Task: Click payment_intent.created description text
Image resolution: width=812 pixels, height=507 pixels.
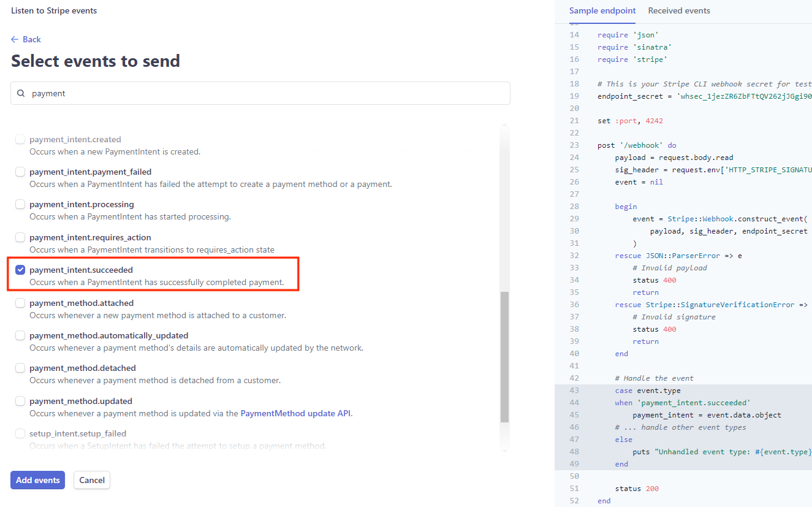Action: coord(115,151)
